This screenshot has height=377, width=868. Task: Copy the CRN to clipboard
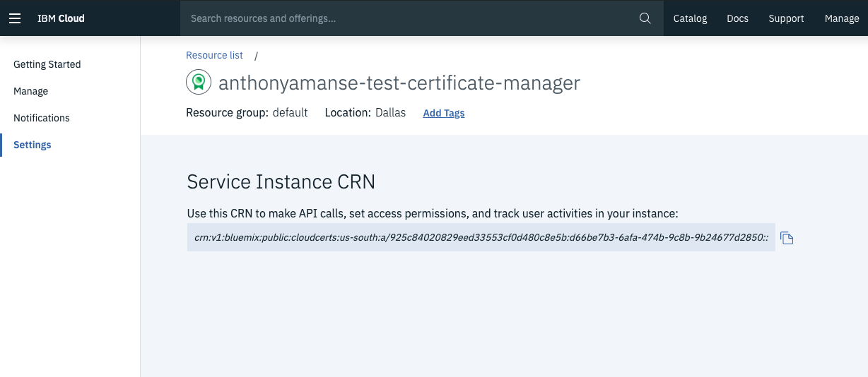787,238
